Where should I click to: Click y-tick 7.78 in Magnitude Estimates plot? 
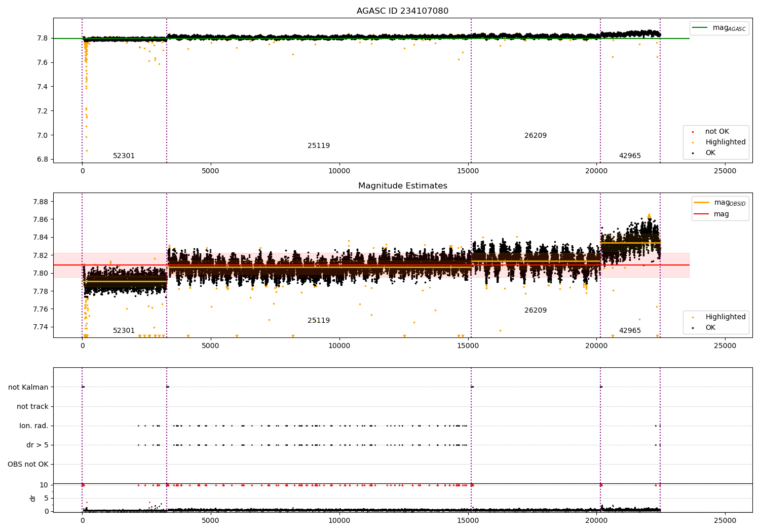(x=40, y=291)
